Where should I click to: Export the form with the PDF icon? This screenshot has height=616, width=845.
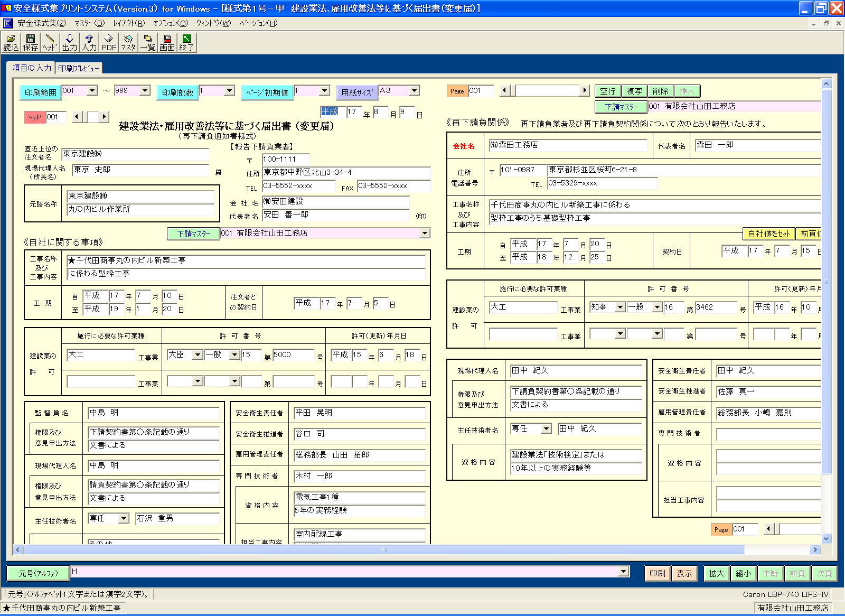coord(108,41)
